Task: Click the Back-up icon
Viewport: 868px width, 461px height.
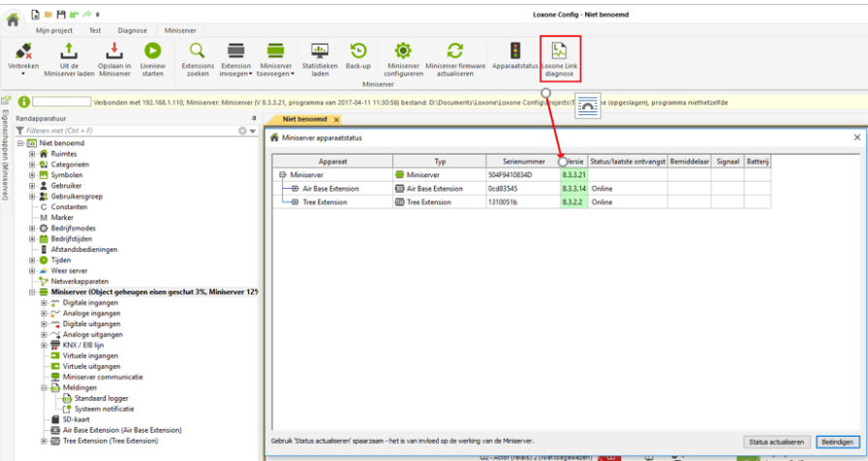Action: 358,50
